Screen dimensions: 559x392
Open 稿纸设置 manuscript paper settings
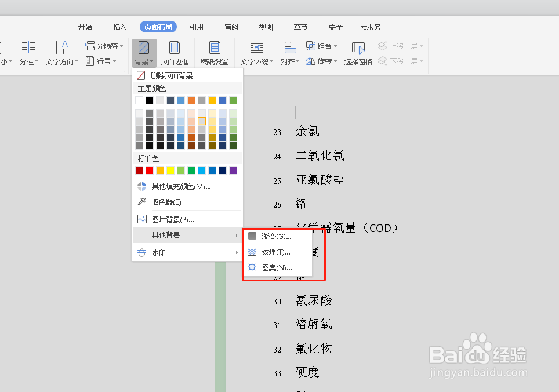point(215,53)
